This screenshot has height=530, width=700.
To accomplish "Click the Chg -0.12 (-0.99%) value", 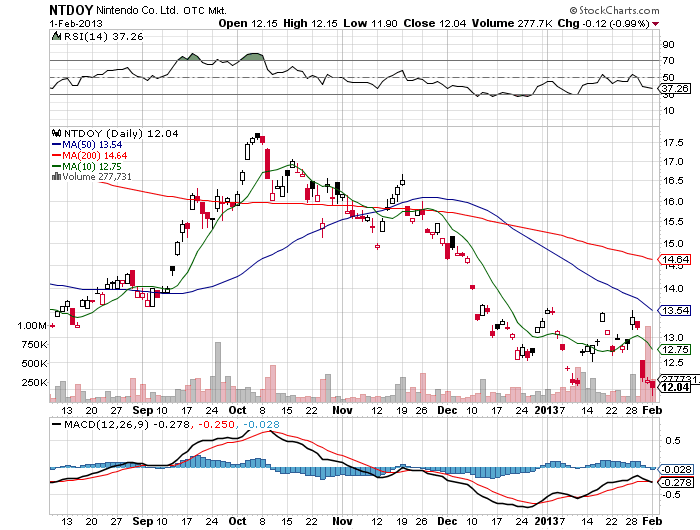I will [604, 23].
